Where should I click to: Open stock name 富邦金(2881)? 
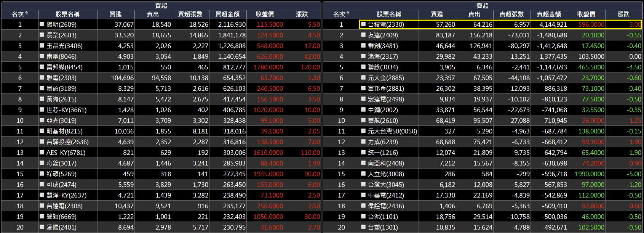pos(386,88)
